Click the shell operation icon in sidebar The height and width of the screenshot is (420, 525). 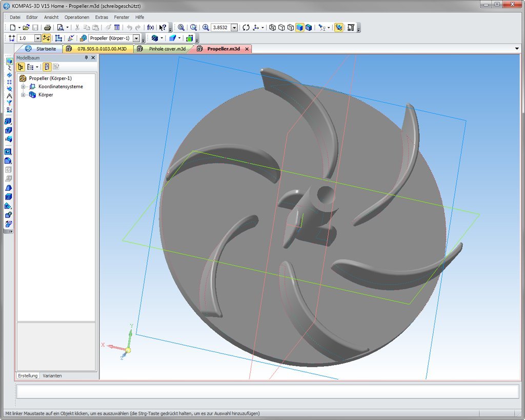click(x=8, y=197)
